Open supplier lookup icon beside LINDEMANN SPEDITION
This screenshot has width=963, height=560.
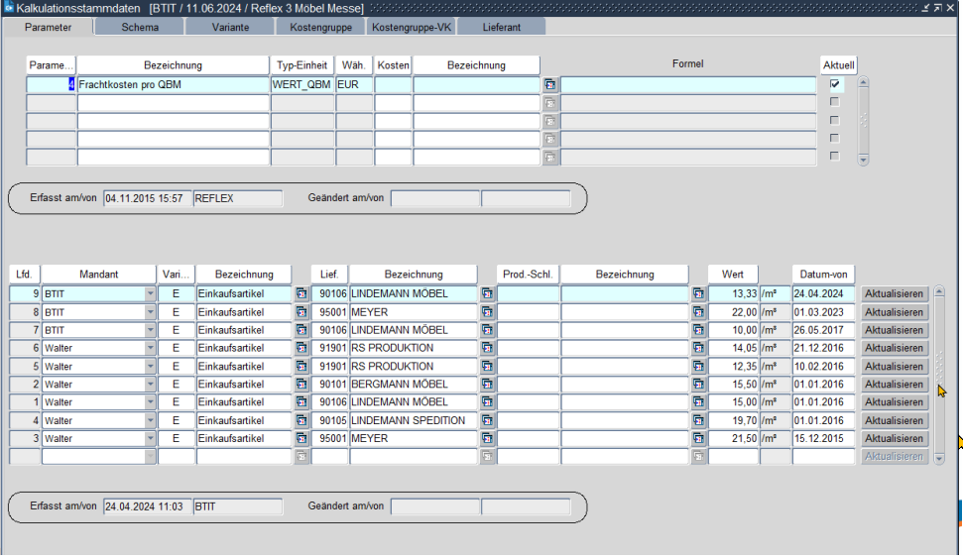click(487, 420)
